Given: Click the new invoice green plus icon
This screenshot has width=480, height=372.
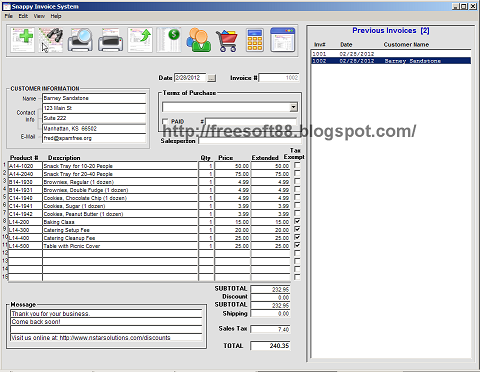Looking at the screenshot, I should click(22, 40).
